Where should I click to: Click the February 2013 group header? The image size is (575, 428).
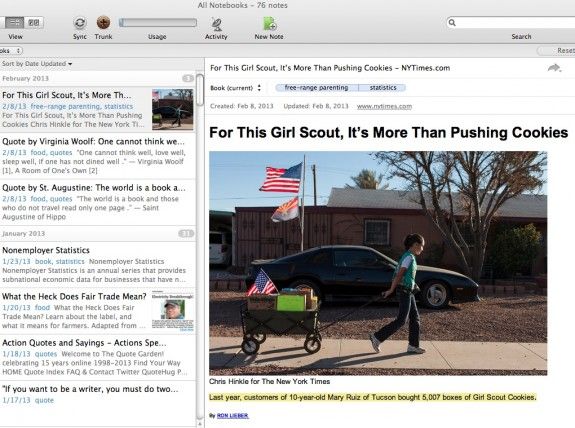(x=98, y=78)
